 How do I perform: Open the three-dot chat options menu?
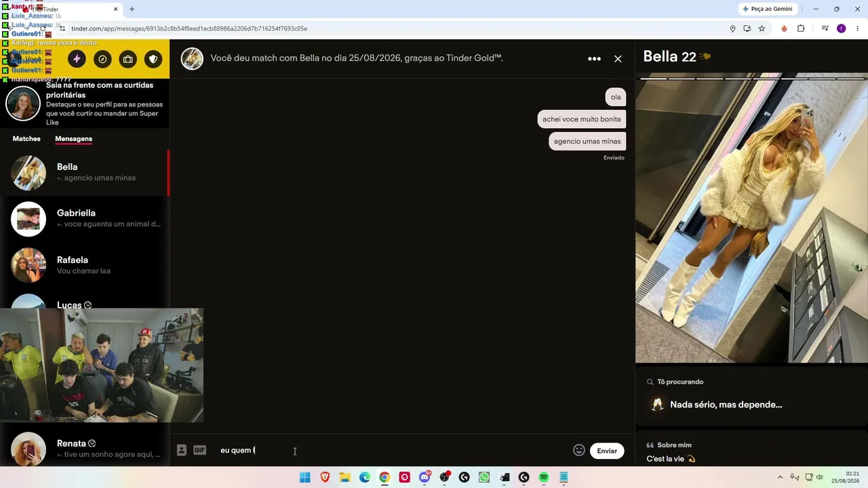pyautogui.click(x=594, y=59)
